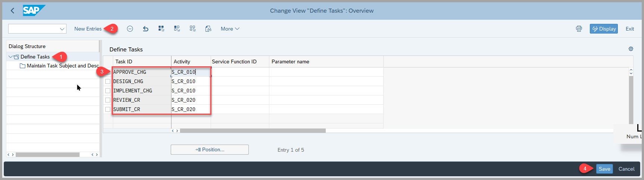Screen dimensions: 644x180
Task: Click the Position... button
Action: pos(210,149)
